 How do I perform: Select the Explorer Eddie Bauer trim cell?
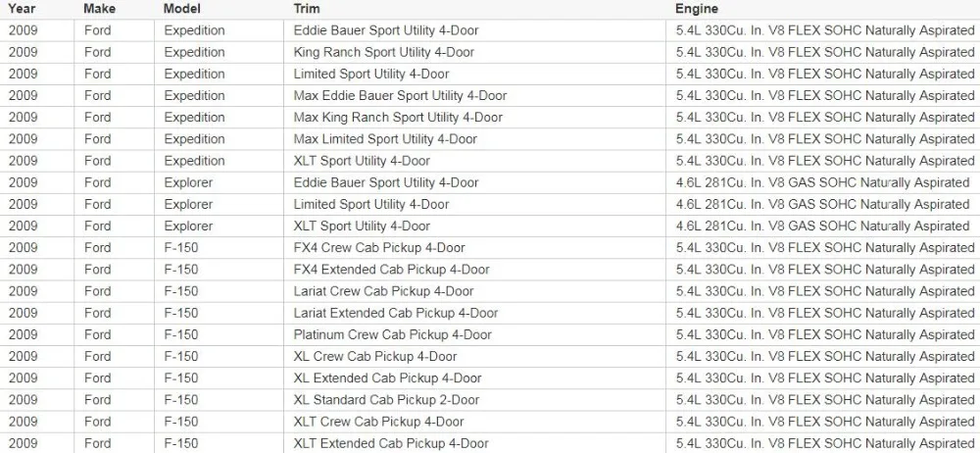pos(474,182)
